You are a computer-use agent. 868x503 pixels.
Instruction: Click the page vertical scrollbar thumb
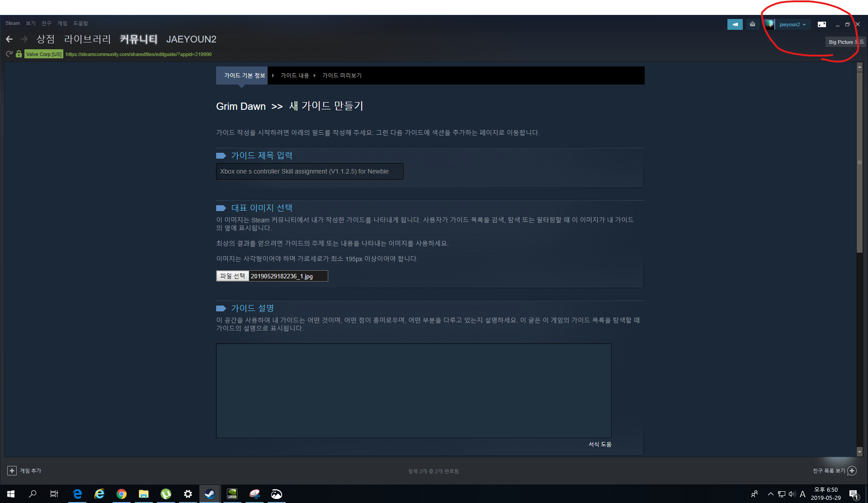coord(859,163)
